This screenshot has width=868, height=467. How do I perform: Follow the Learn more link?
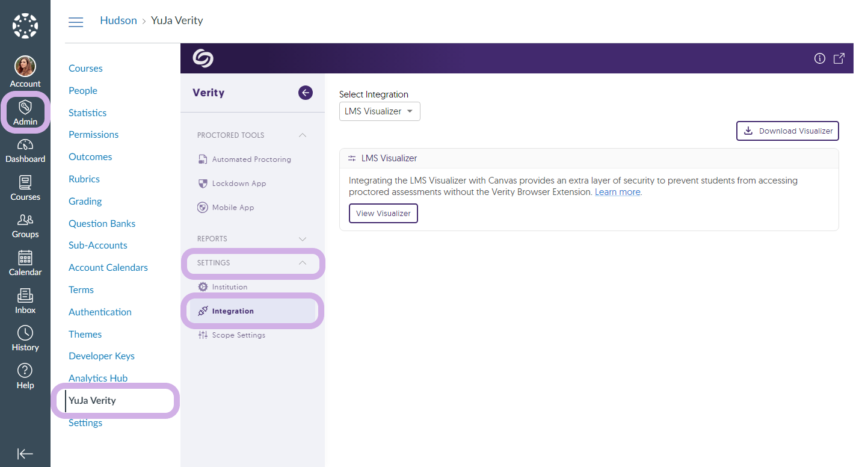(618, 192)
